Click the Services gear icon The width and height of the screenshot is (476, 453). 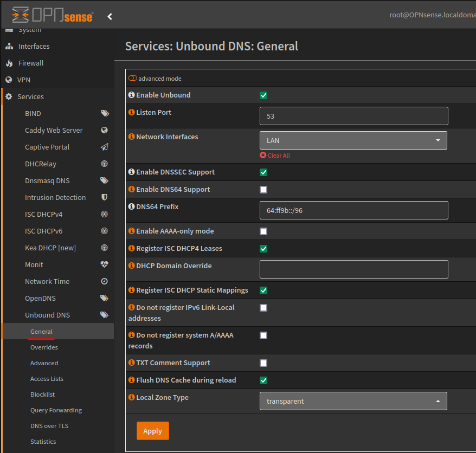pos(9,96)
